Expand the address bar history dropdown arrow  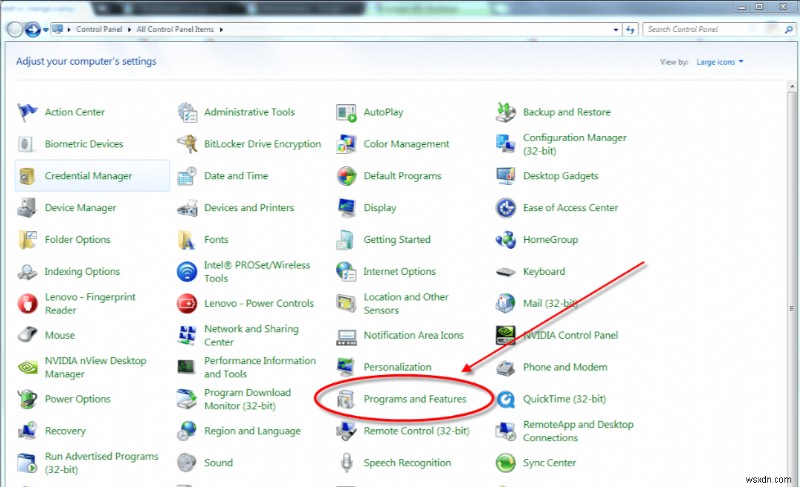[616, 30]
